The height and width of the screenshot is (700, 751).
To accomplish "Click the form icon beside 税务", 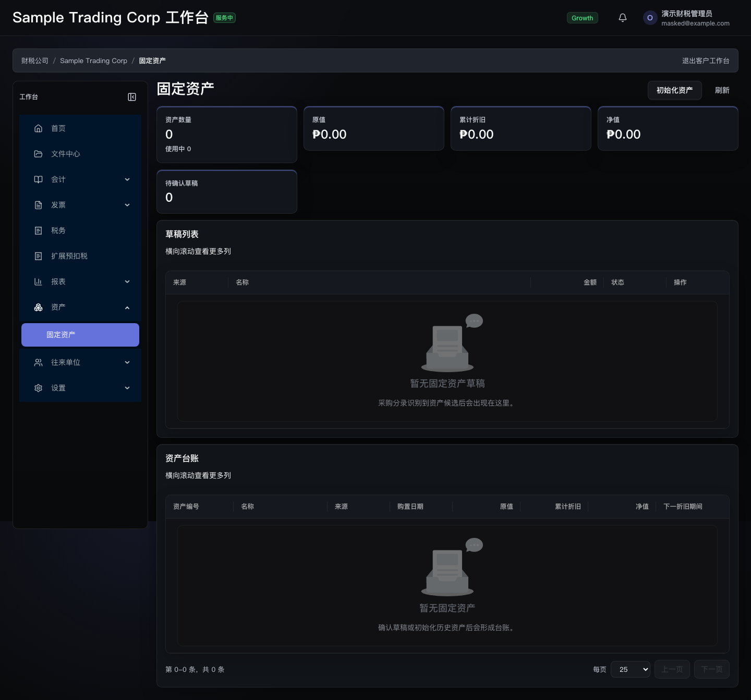I will [x=38, y=230].
